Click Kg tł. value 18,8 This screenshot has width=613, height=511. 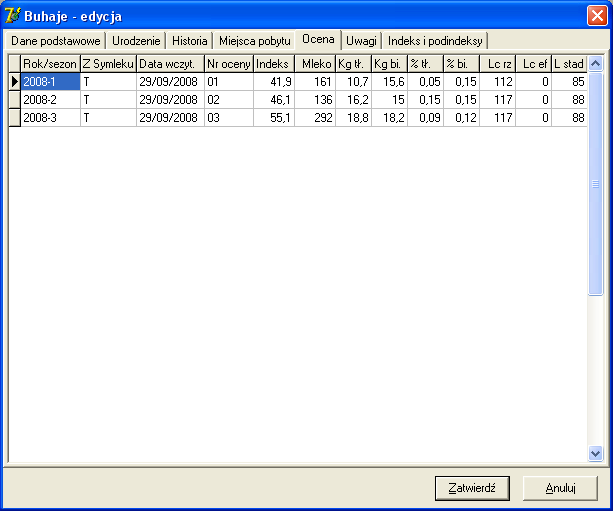coord(353,118)
